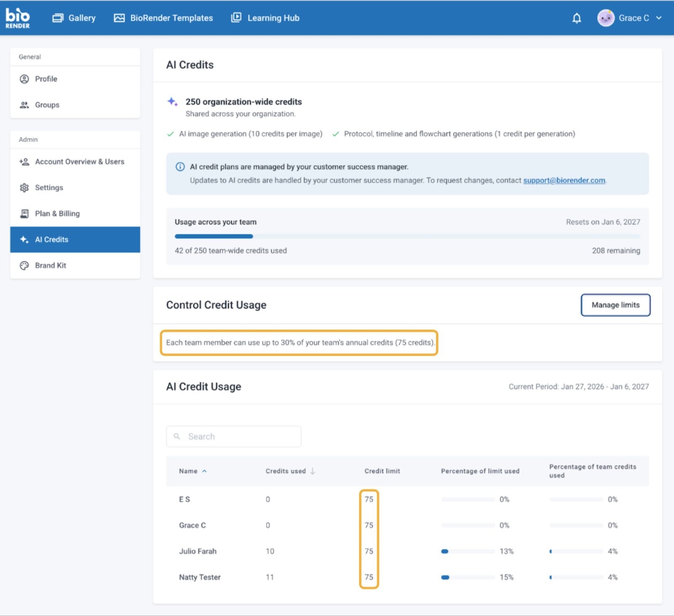
Task: Click the Manage limits button
Action: click(x=615, y=305)
